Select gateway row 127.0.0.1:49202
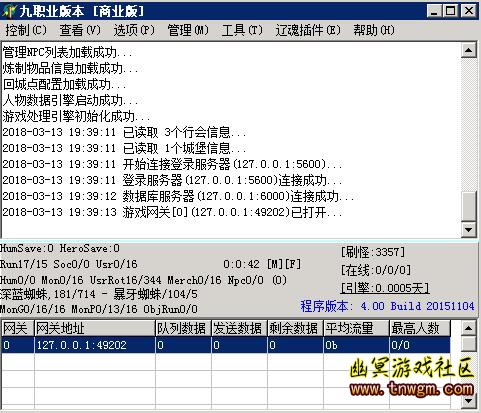 pyautogui.click(x=226, y=345)
